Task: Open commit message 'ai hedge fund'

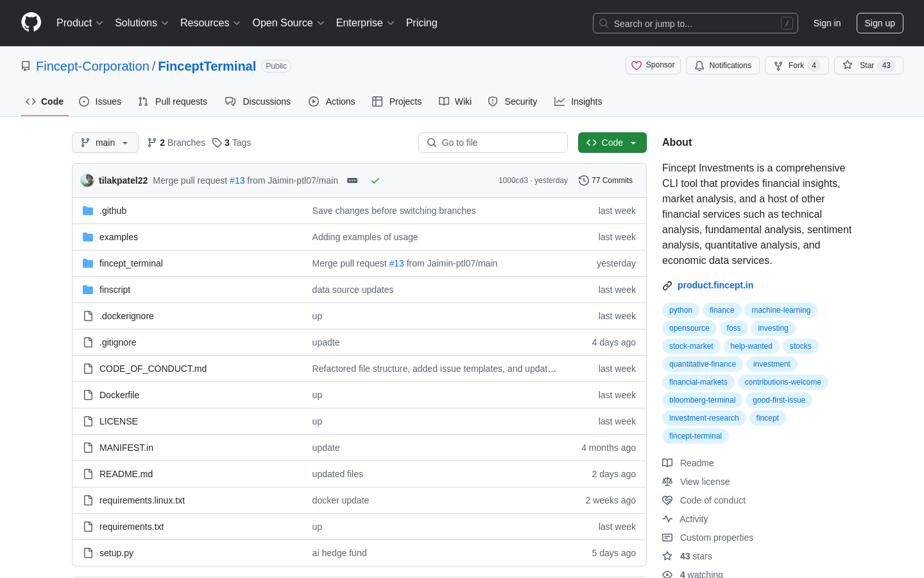Action: [339, 553]
